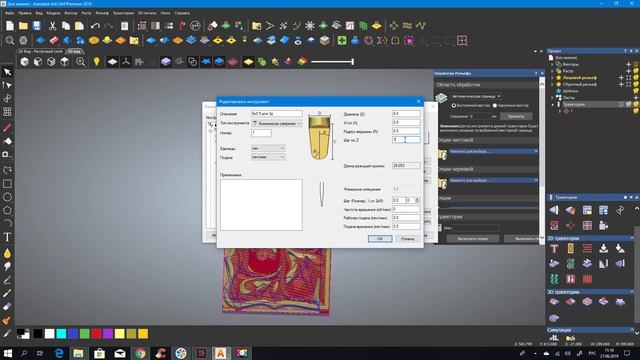Image resolution: width=640 pixels, height=360 pixels.
Task: Click the Save floppy disk icon
Action: [37, 26]
